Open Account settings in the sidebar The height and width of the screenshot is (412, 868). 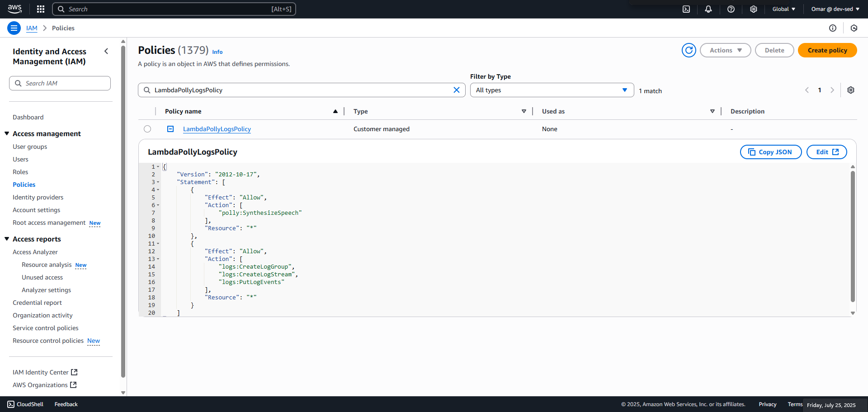[x=36, y=210]
